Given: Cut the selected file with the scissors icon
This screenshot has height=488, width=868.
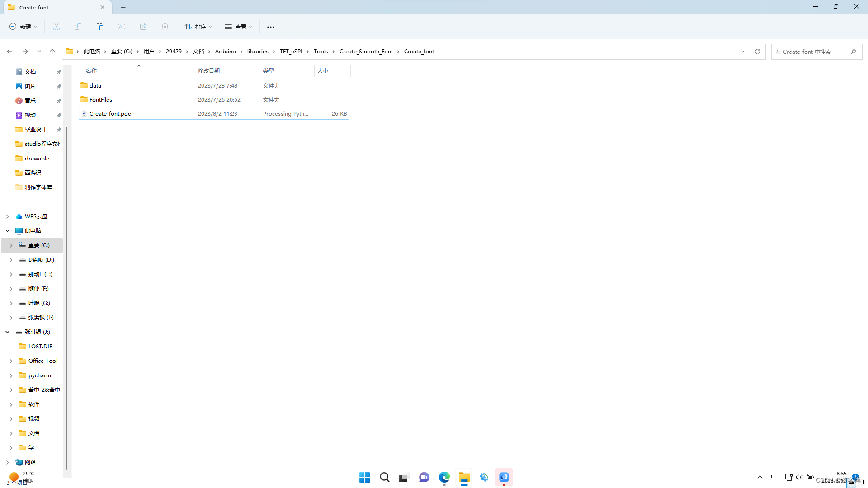Looking at the screenshot, I should pos(56,27).
